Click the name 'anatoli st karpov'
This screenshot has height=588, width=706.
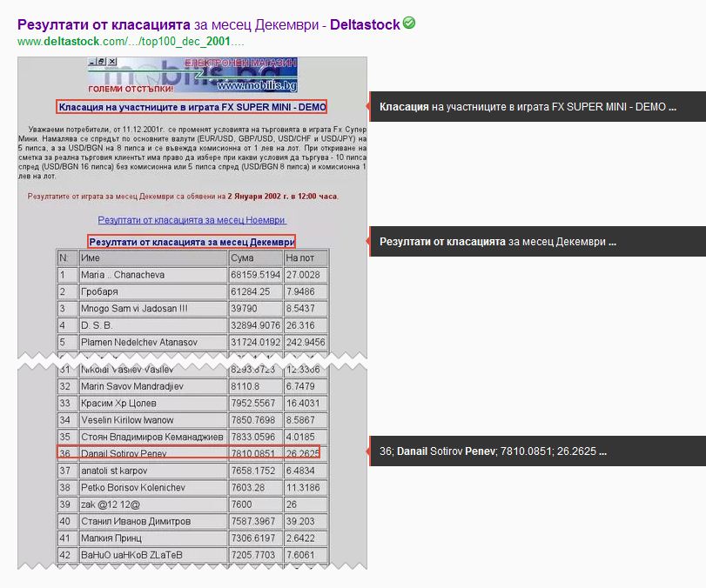114,471
